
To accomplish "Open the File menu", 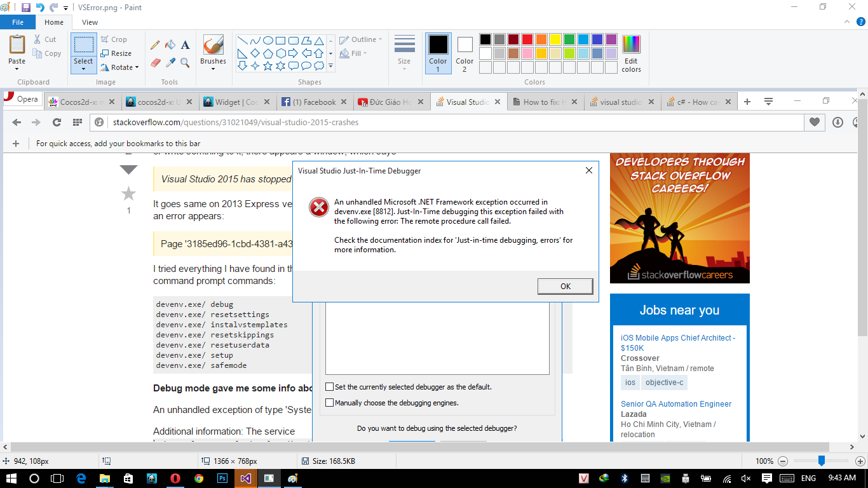I will [18, 22].
